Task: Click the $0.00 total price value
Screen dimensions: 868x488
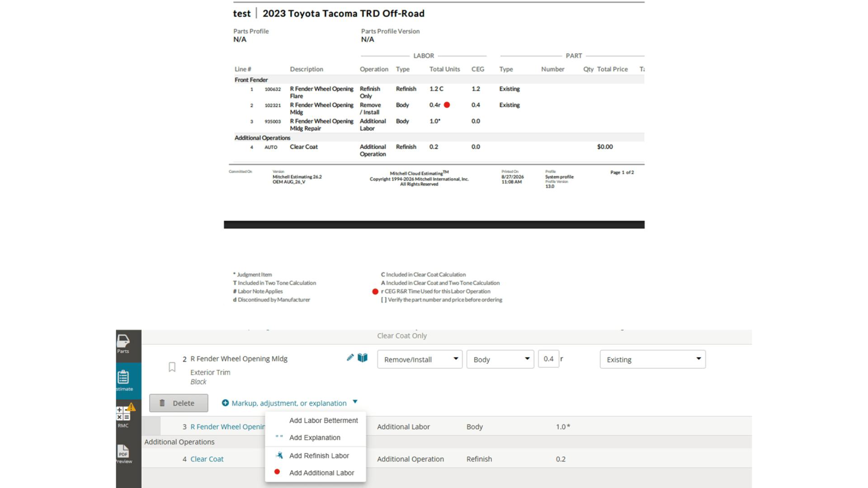Action: tap(605, 147)
